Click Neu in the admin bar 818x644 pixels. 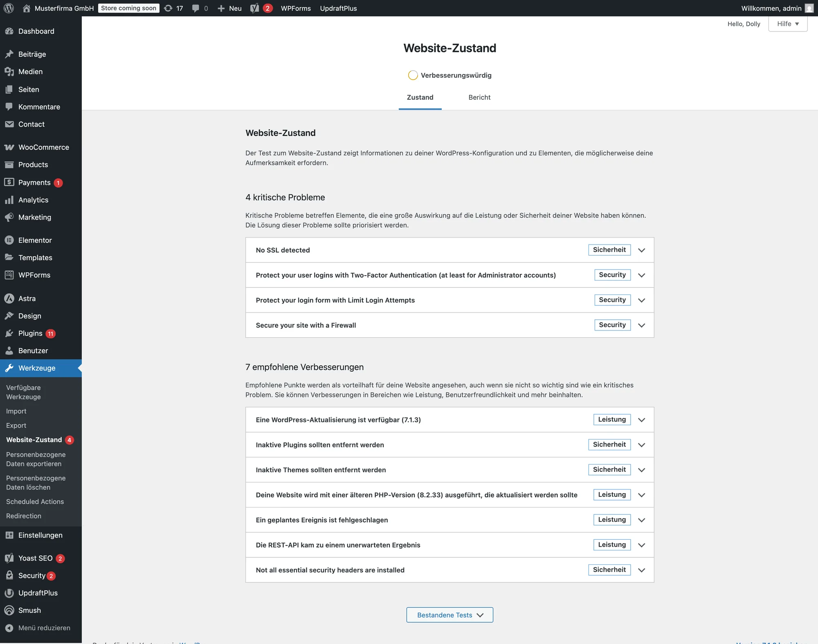(229, 8)
